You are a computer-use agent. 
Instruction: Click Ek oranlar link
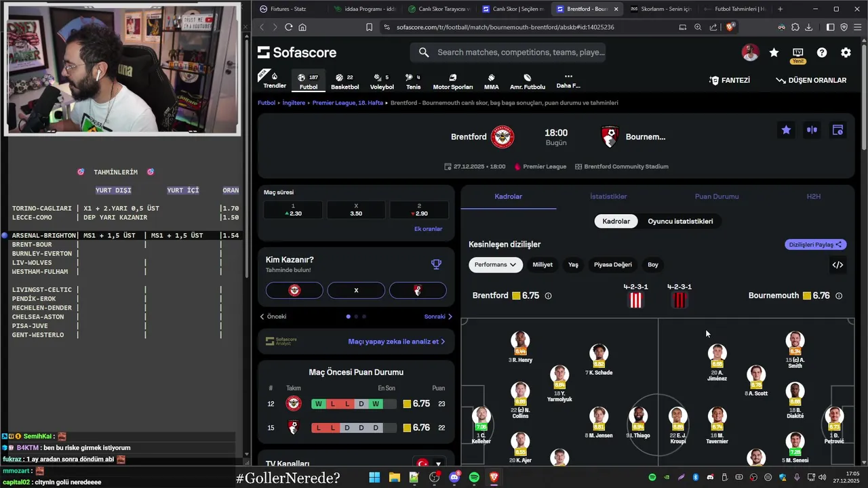pyautogui.click(x=428, y=229)
